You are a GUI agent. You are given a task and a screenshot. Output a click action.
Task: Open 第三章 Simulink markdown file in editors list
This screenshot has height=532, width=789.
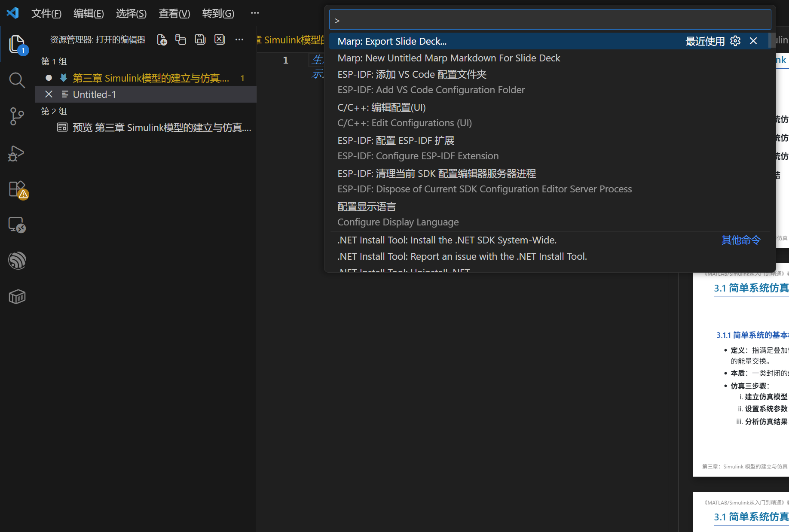pyautogui.click(x=146, y=78)
